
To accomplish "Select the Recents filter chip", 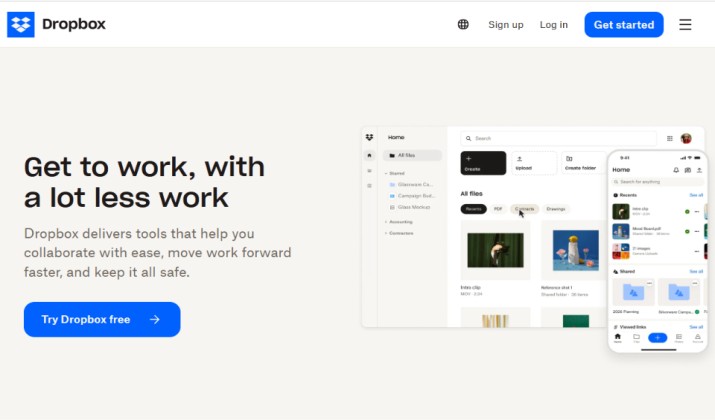I will point(473,209).
